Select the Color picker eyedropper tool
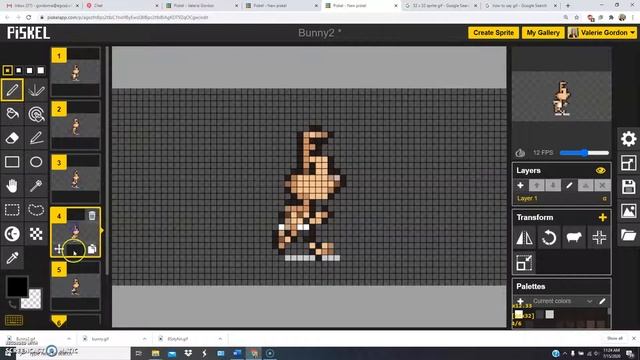 click(12, 258)
